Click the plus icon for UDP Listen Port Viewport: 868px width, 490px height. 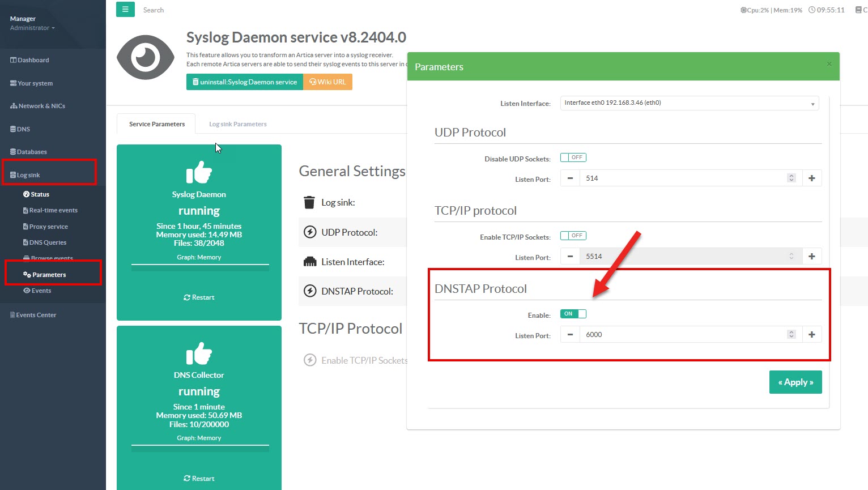(811, 178)
